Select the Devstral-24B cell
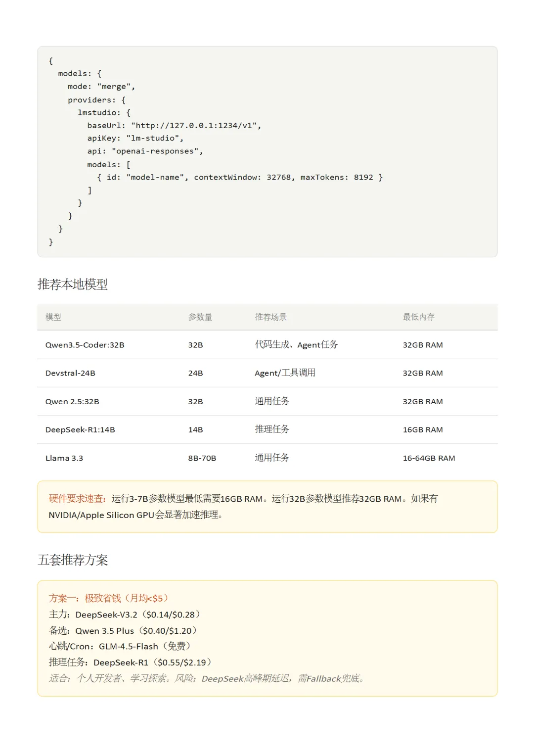The width and height of the screenshot is (534, 756). click(x=70, y=373)
